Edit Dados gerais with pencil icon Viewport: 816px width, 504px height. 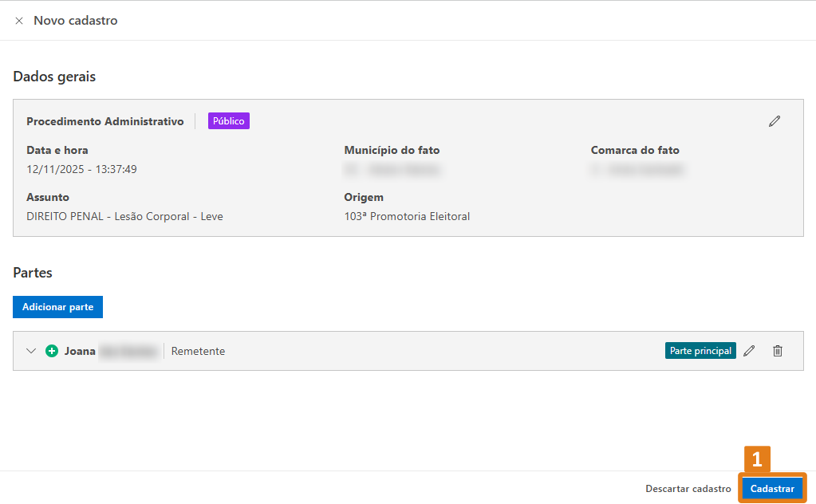click(774, 121)
